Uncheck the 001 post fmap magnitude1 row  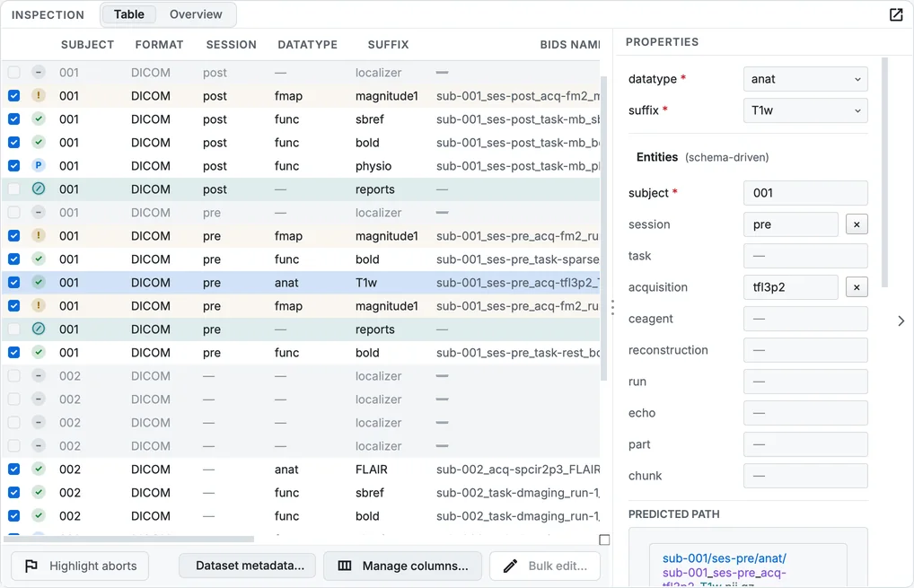tap(14, 95)
